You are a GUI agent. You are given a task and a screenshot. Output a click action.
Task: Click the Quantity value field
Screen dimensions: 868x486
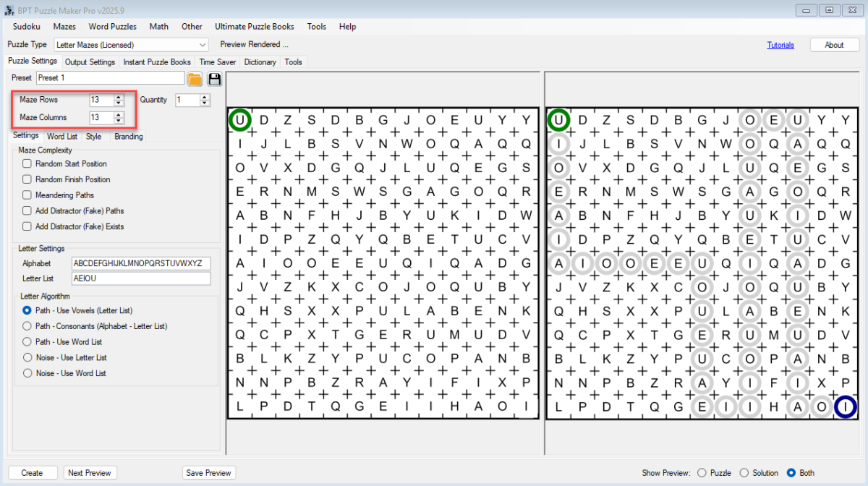[187, 100]
